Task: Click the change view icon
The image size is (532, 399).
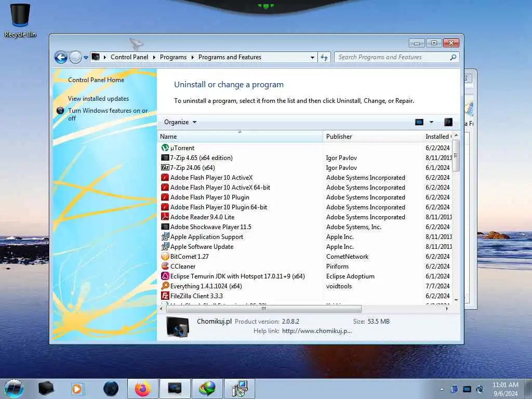Action: pyautogui.click(x=419, y=122)
